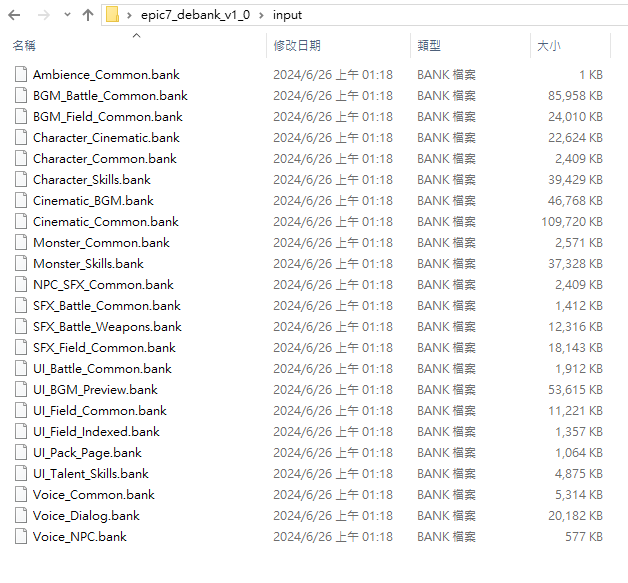Select Character_Skills.bank file icon
The height and width of the screenshot is (583, 628).
(21, 179)
